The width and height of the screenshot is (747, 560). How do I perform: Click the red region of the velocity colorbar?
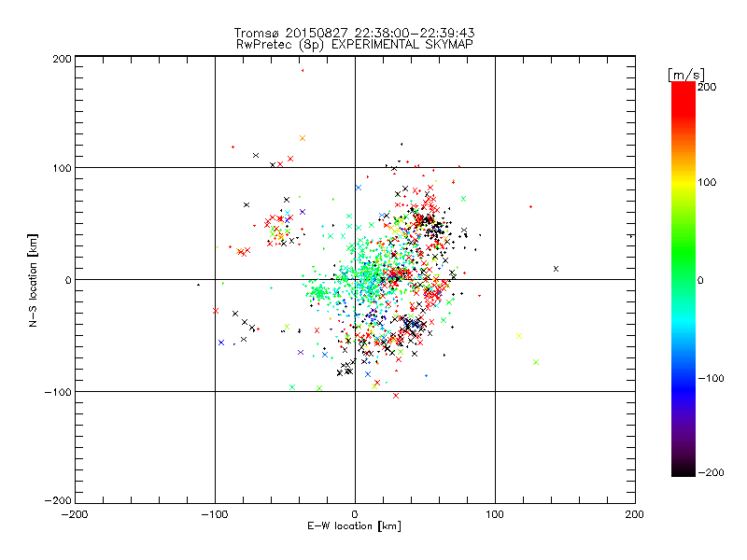point(684,98)
